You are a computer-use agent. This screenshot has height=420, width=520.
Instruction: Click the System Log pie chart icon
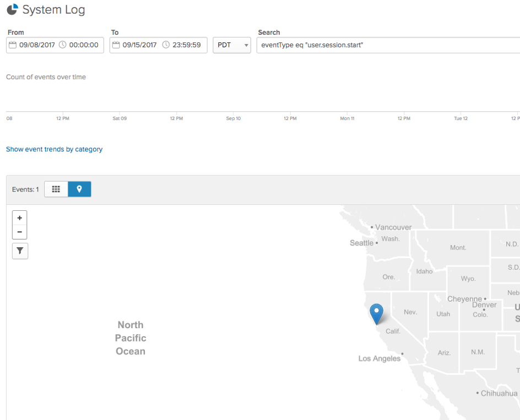(x=12, y=10)
